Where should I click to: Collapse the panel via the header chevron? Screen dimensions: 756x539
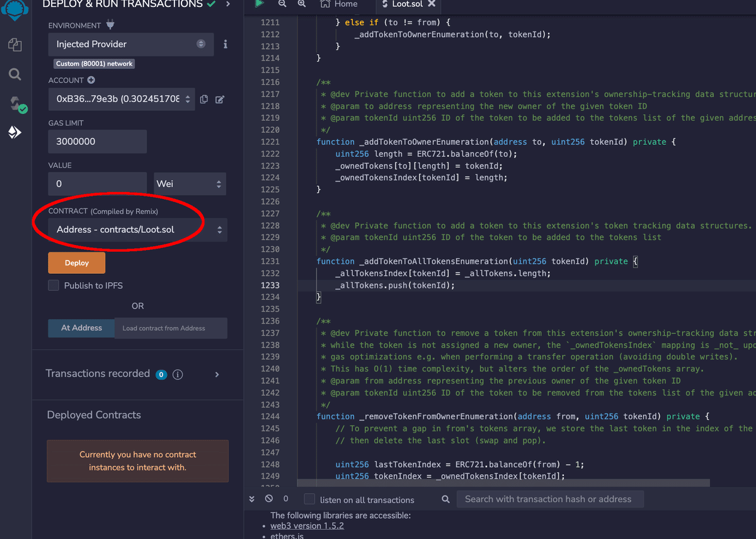pyautogui.click(x=228, y=4)
